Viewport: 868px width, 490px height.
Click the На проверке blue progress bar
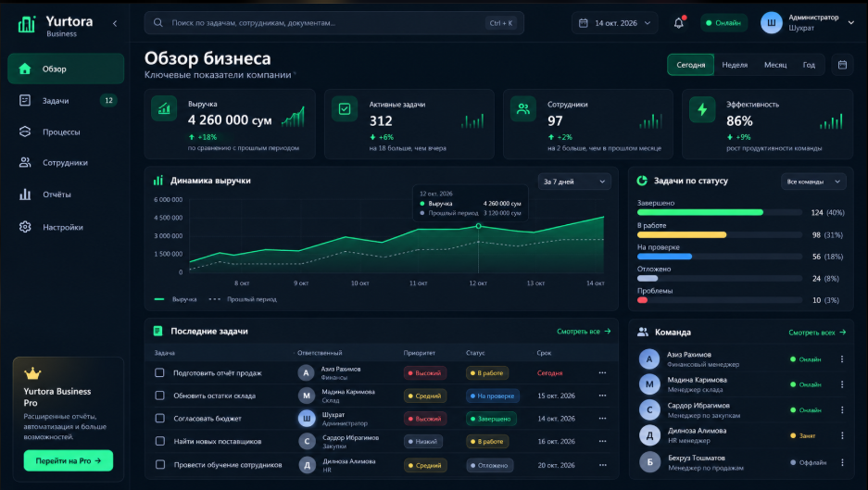click(x=664, y=257)
